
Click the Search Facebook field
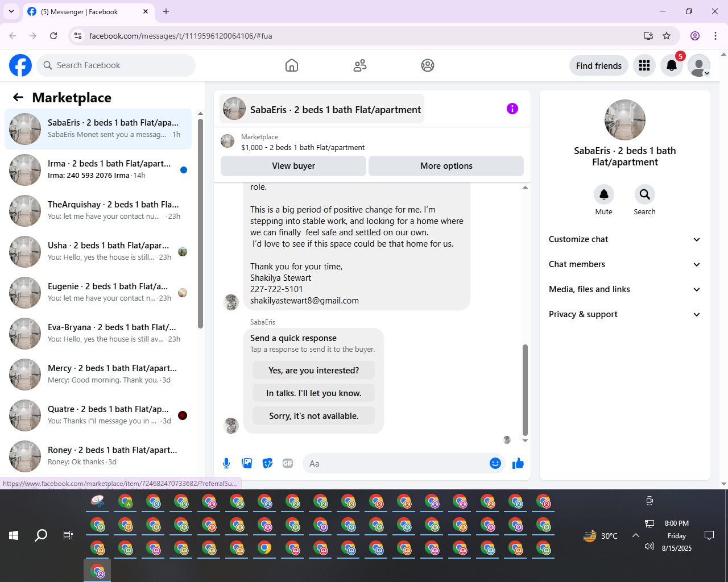click(116, 65)
